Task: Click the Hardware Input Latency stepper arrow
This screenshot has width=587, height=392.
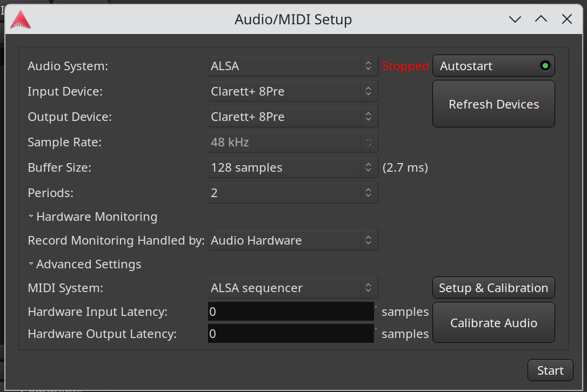Action: pos(376,307)
